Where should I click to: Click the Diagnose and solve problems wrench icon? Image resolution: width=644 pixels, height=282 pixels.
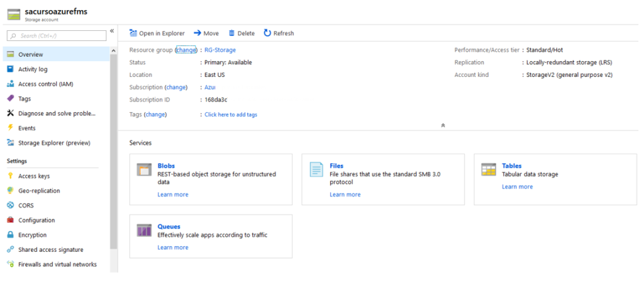pos(11,113)
